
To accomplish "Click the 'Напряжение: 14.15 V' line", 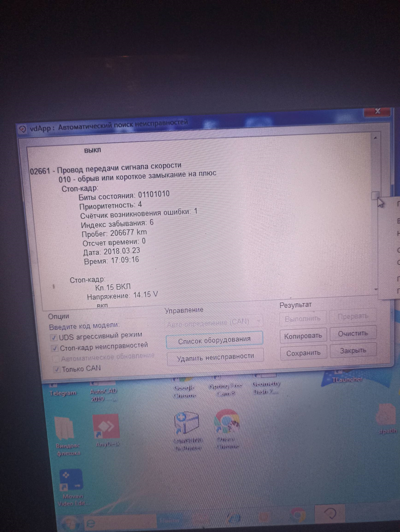I will click(122, 296).
